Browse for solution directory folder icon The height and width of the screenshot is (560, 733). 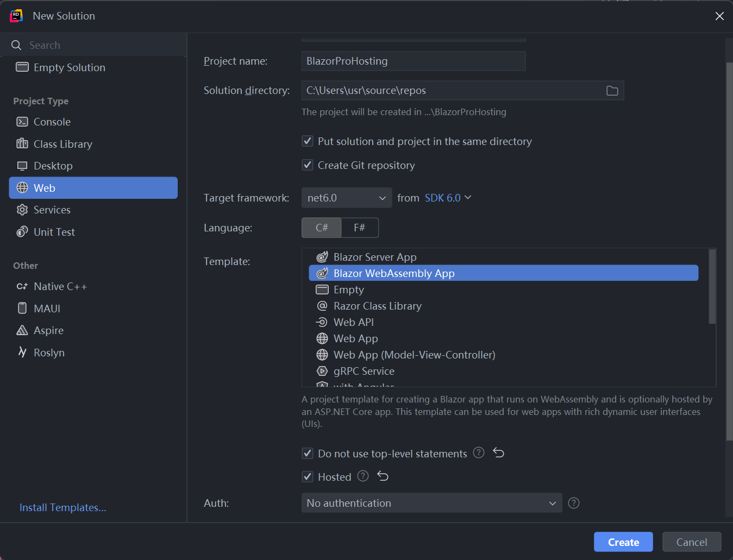pos(612,91)
